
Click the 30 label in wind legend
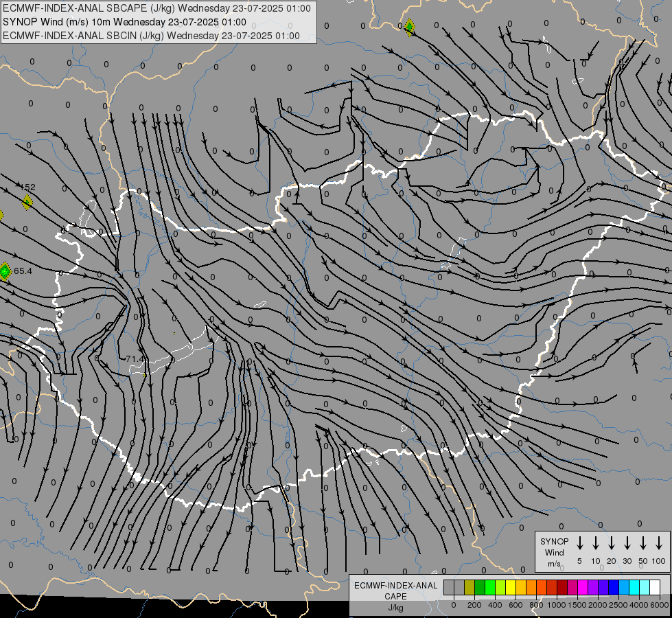pos(627,561)
